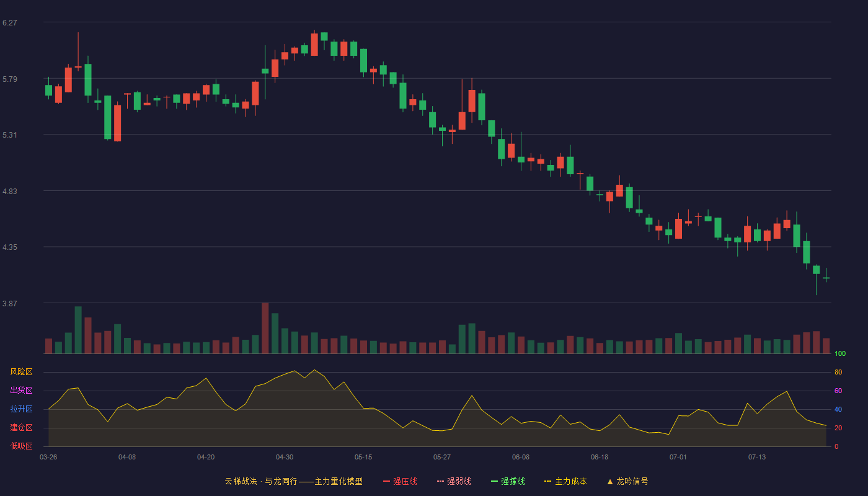
Task: Click the 风险区 zone label
Action: click(21, 372)
